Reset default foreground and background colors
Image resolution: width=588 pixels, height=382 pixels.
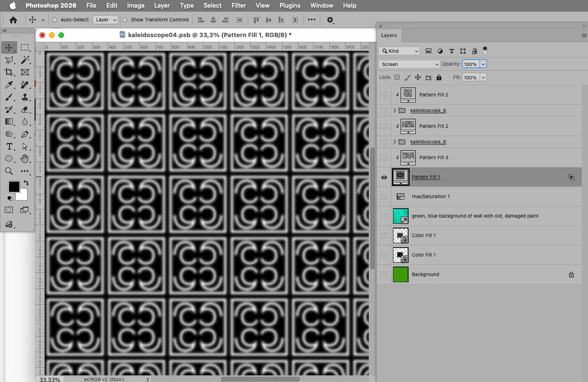(x=9, y=198)
